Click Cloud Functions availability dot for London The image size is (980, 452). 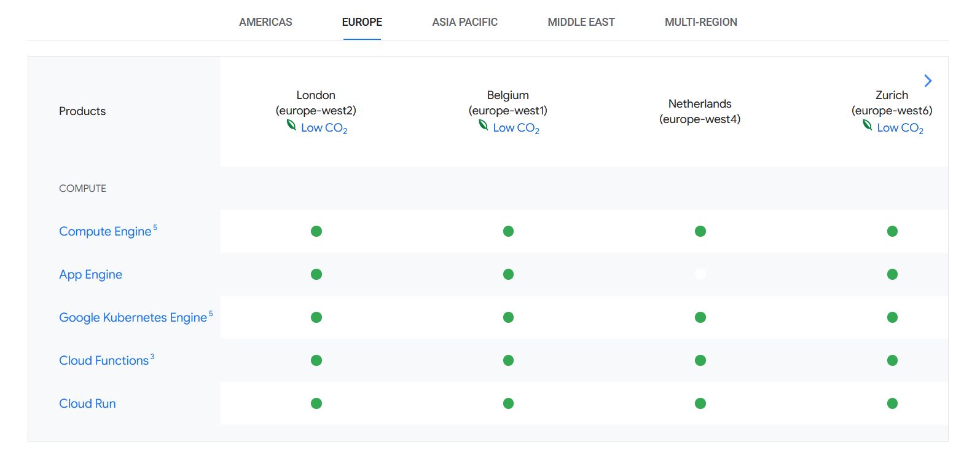pos(316,360)
